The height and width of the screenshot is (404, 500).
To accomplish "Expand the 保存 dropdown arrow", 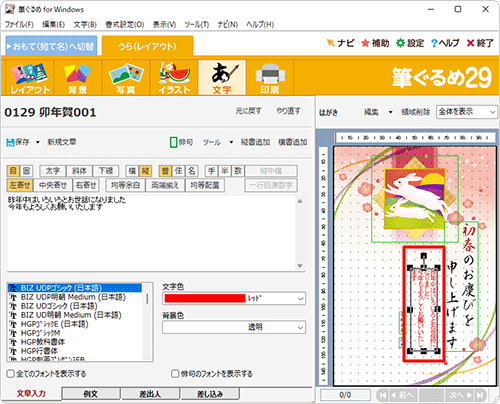I will pyautogui.click(x=38, y=142).
